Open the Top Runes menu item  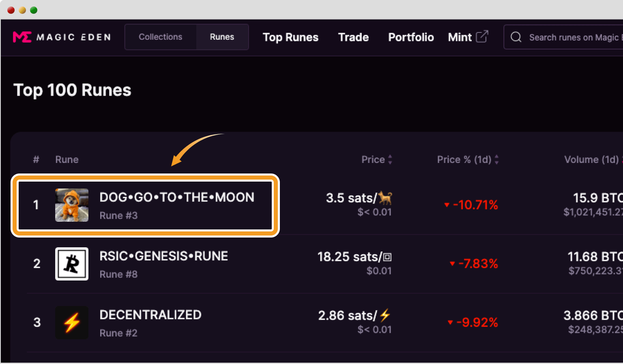290,37
